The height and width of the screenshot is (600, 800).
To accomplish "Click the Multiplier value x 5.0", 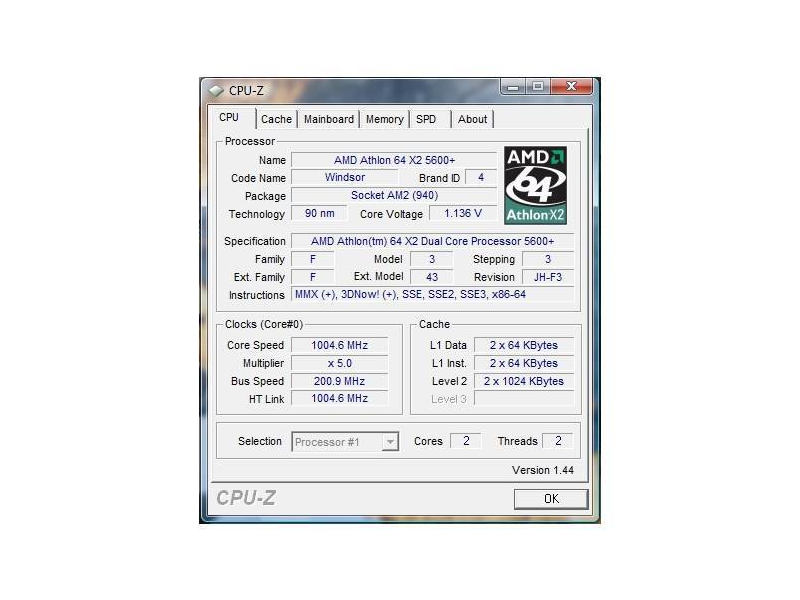I will pos(339,363).
